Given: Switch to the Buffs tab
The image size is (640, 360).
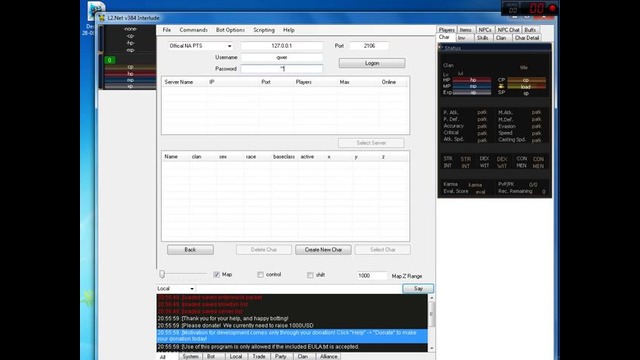Looking at the screenshot, I should click(530, 30).
